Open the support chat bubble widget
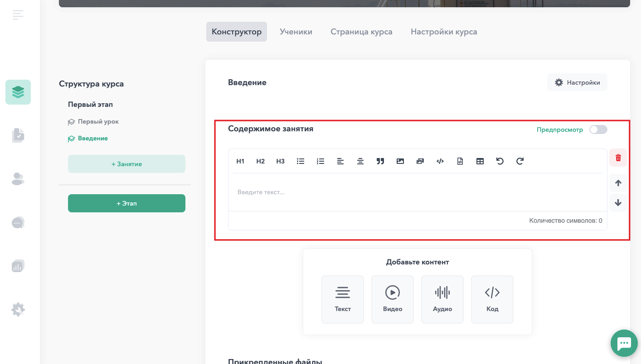The image size is (641, 364). point(624,343)
